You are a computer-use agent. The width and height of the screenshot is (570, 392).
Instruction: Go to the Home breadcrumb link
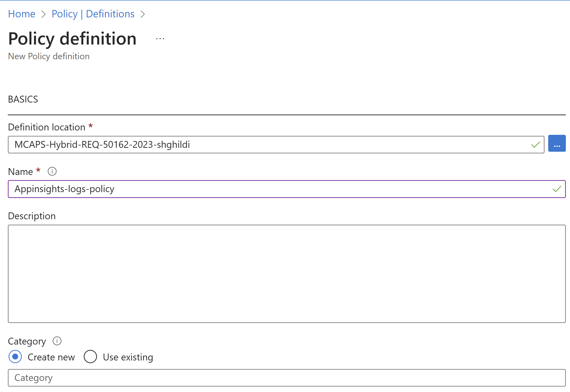[x=22, y=14]
